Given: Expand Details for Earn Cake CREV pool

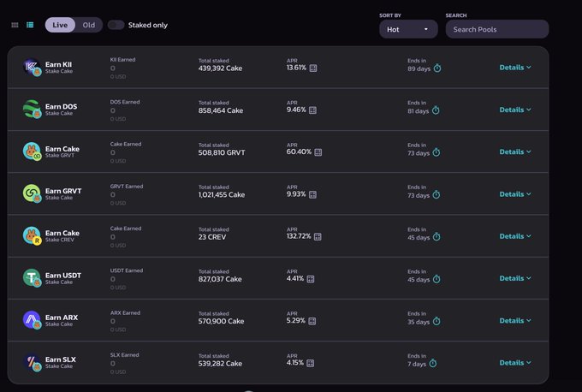Looking at the screenshot, I should [515, 236].
